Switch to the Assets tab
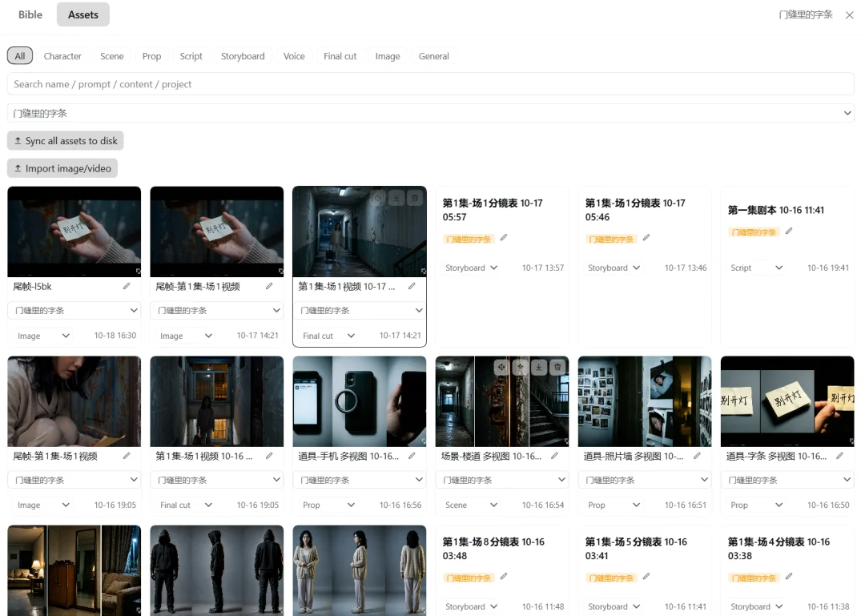Viewport: 865px width, 616px height. tap(83, 15)
